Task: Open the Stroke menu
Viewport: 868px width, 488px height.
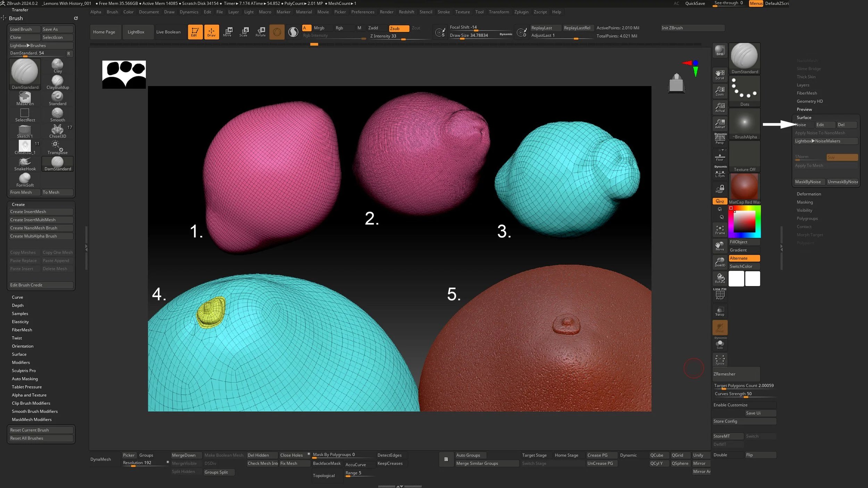Action: click(443, 12)
